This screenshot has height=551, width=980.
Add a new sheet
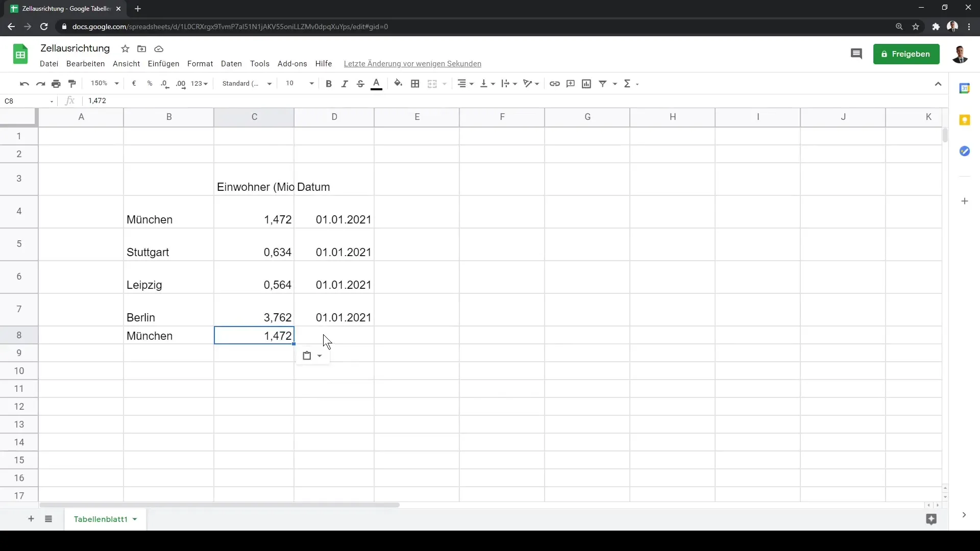tap(31, 519)
